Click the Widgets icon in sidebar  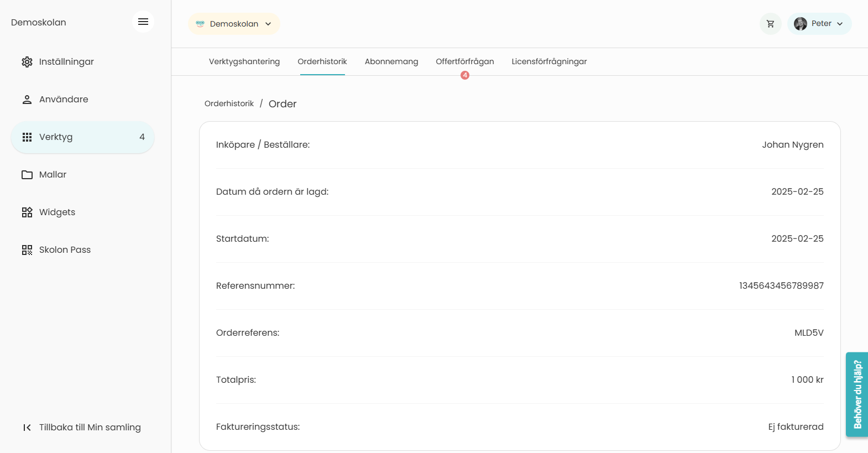click(27, 212)
